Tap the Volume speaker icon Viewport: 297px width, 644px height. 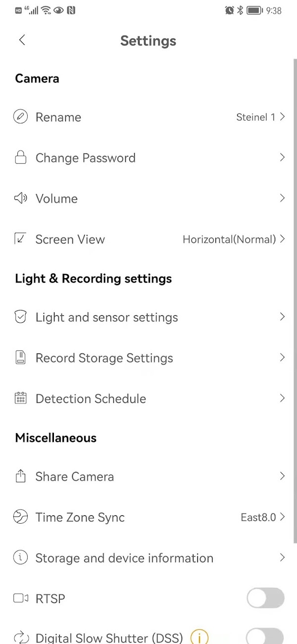point(20,198)
